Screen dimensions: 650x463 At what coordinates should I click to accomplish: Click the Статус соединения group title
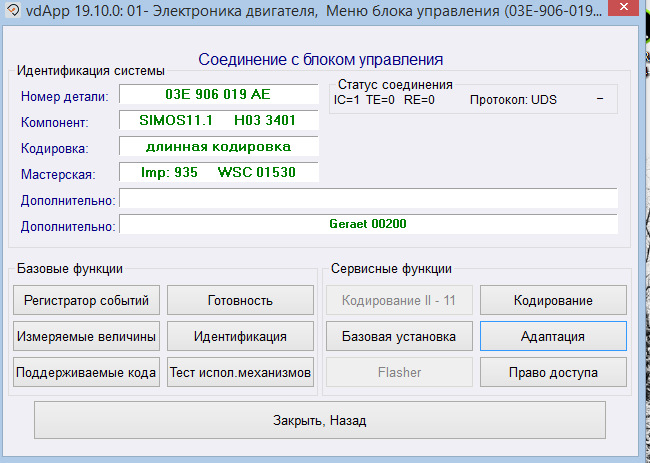tap(395, 85)
